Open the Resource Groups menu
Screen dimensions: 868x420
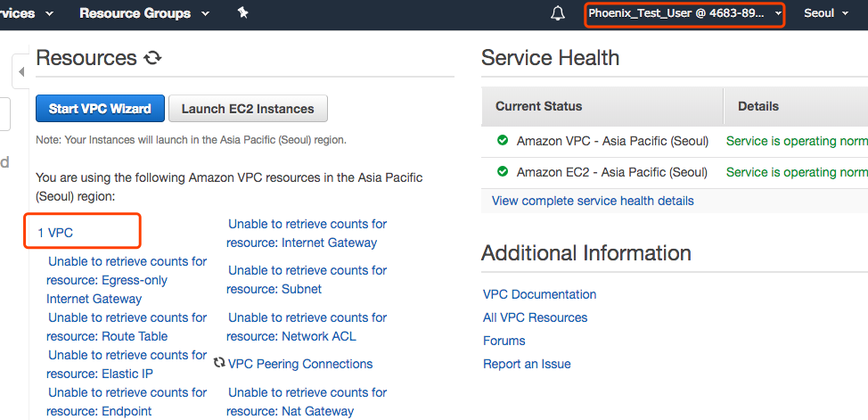coord(144,13)
